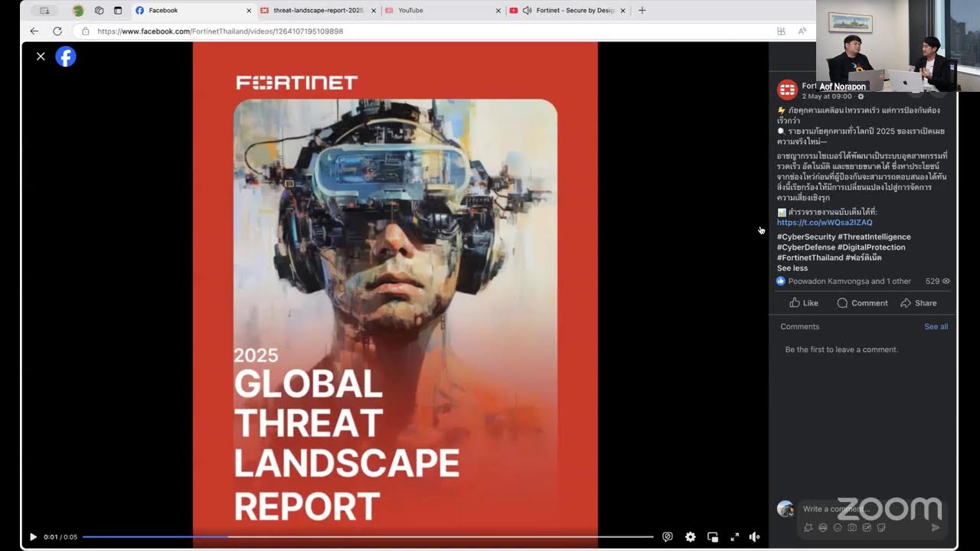Close the Fortinet Secure by Design tab
This screenshot has width=980, height=551.
(622, 11)
